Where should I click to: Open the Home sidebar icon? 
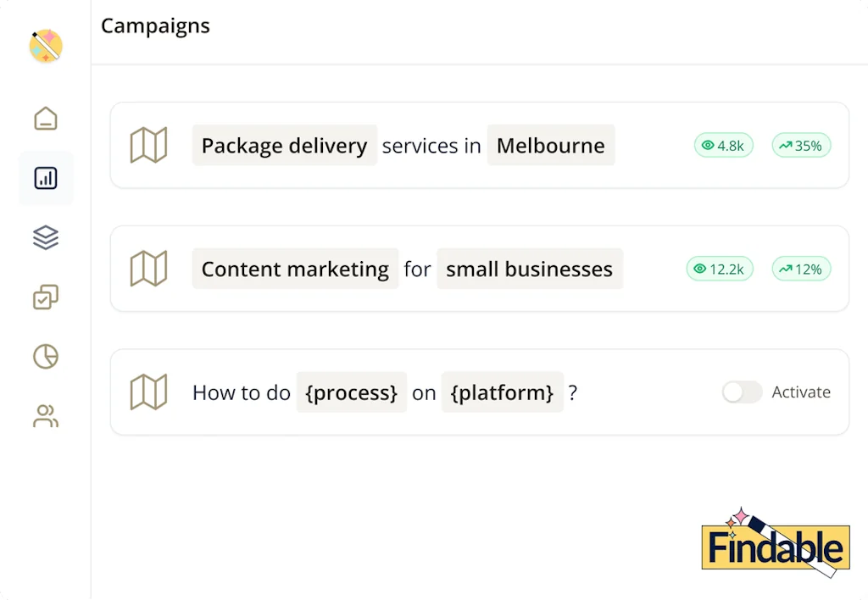(x=46, y=119)
